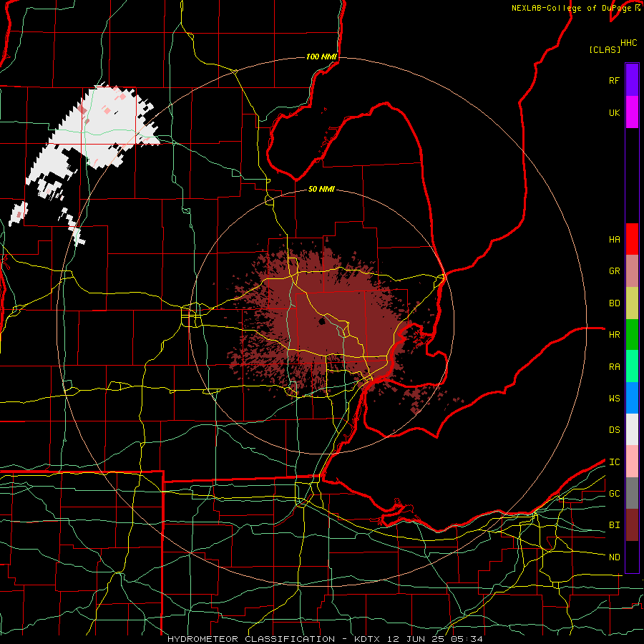This screenshot has width=644, height=644.
Task: Select the GR dusty pink legend swatch
Action: click(x=632, y=270)
